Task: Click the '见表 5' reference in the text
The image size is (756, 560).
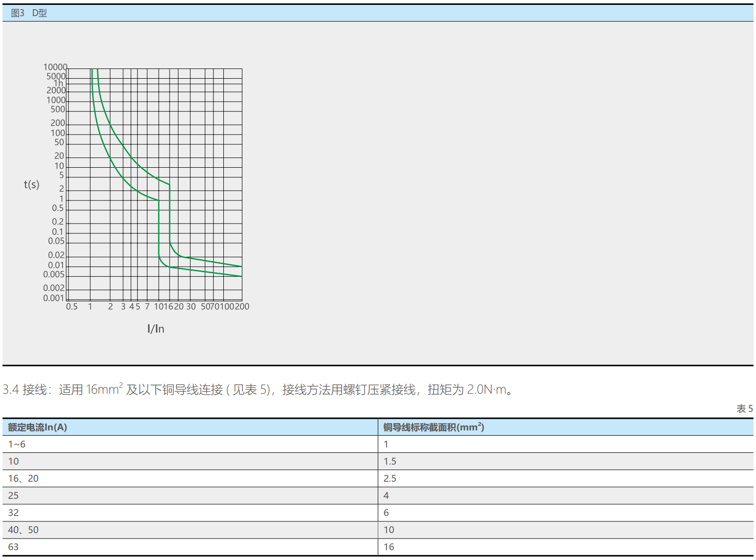Action: point(250,390)
